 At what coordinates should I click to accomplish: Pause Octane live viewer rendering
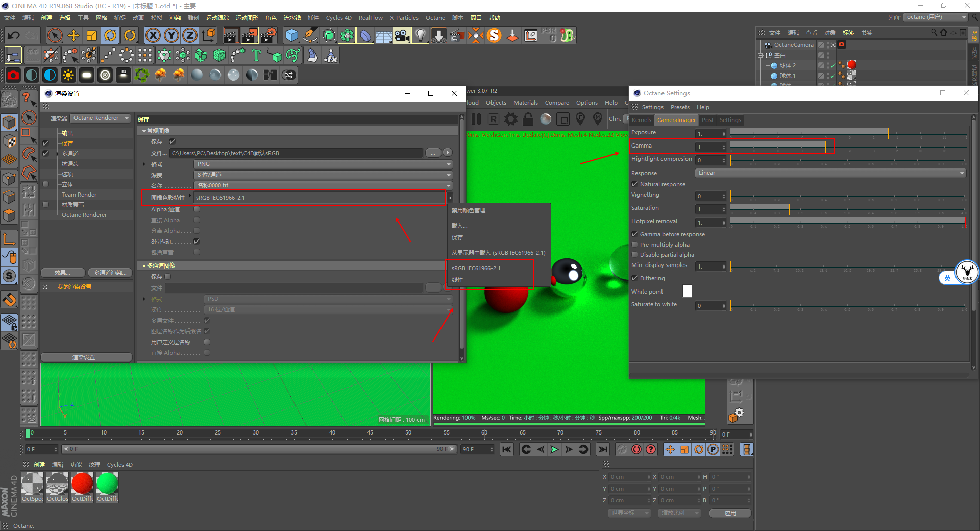[476, 119]
